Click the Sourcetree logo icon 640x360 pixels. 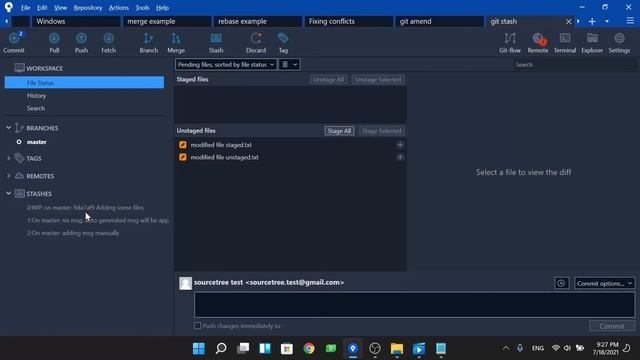click(9, 7)
